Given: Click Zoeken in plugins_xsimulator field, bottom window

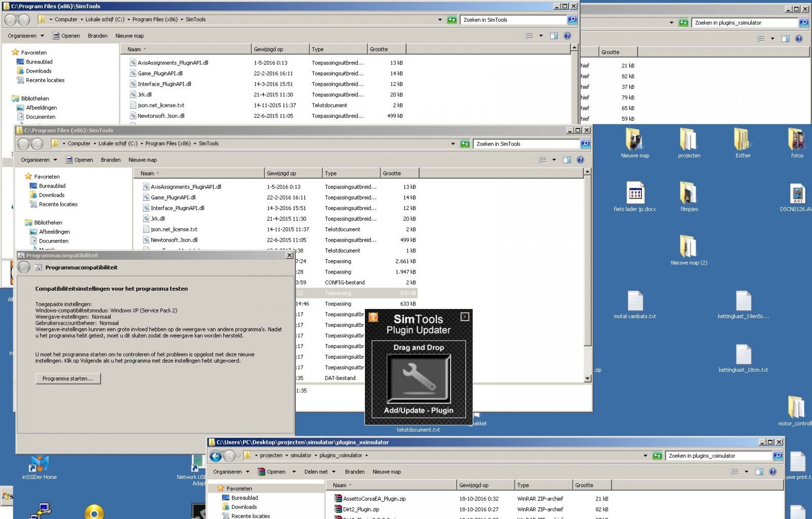Looking at the screenshot, I should coord(719,456).
